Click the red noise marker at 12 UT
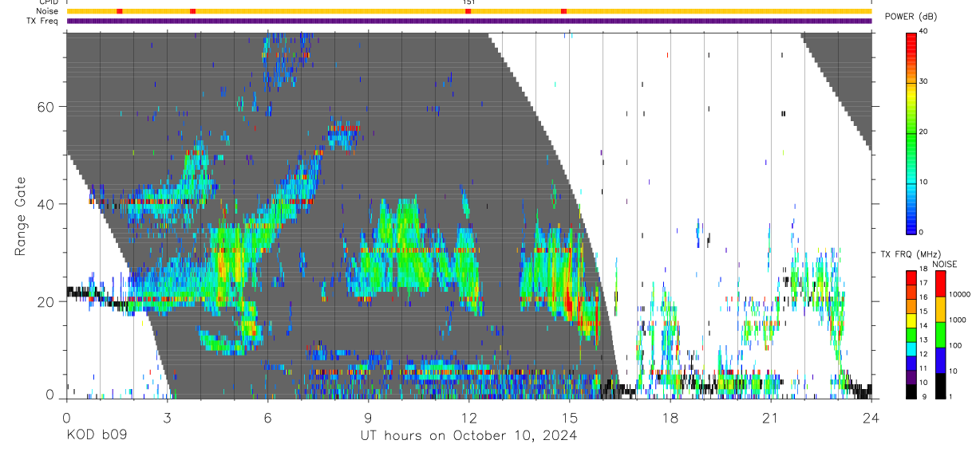 point(468,11)
